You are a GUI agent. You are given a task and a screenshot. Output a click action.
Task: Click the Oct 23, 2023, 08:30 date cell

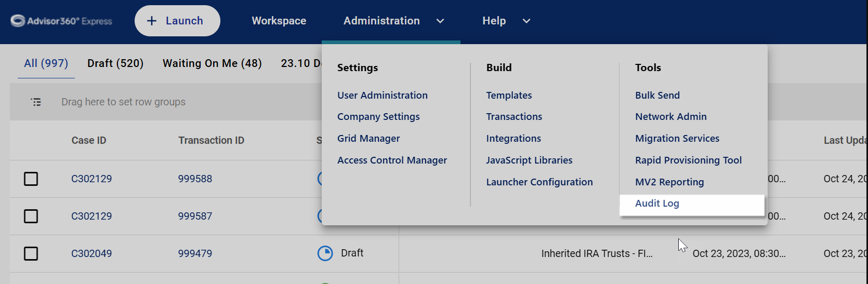pyautogui.click(x=739, y=253)
